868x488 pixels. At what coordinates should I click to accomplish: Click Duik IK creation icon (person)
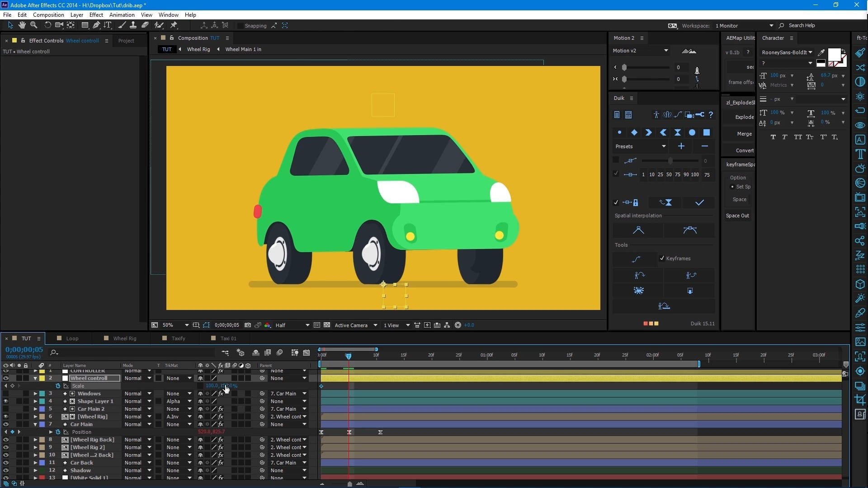click(656, 115)
